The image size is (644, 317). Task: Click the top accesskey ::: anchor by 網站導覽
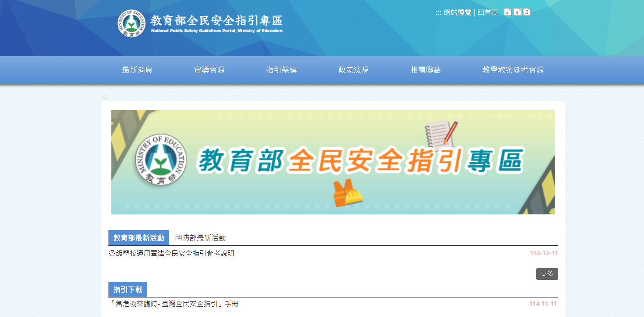[438, 13]
